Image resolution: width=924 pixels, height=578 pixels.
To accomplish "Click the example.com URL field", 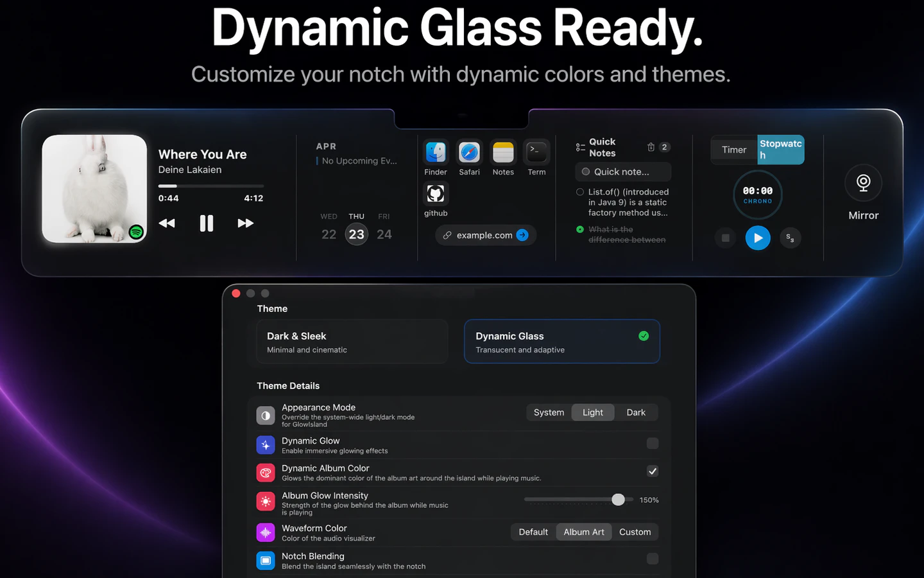I will click(x=486, y=235).
